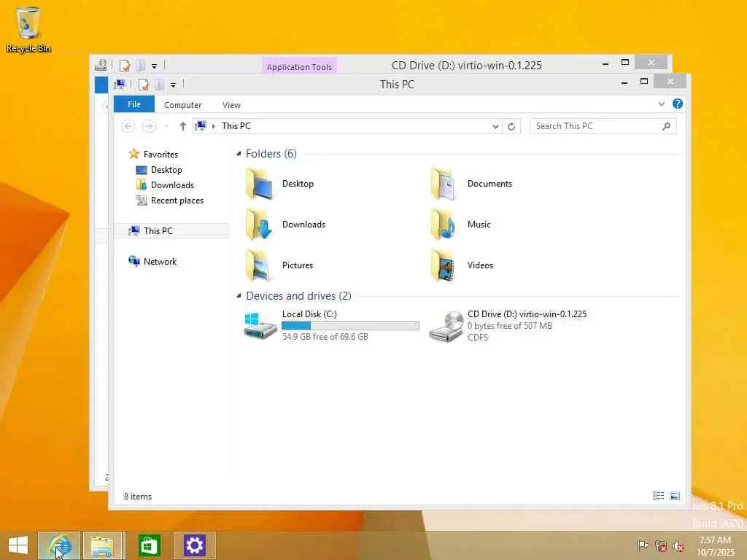Open Quick Access Toolbar dropdown in CD Drive window

pos(155,66)
